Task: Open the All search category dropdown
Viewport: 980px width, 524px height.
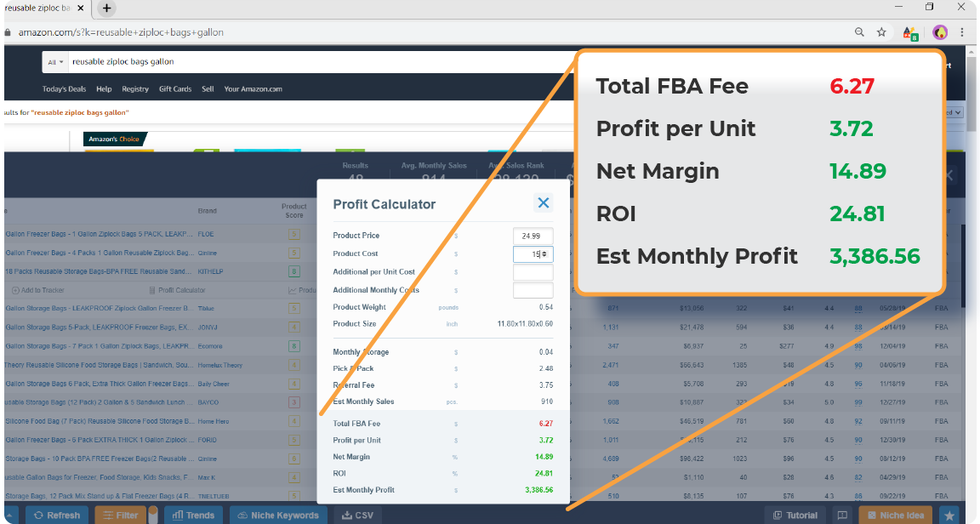Action: pyautogui.click(x=55, y=62)
